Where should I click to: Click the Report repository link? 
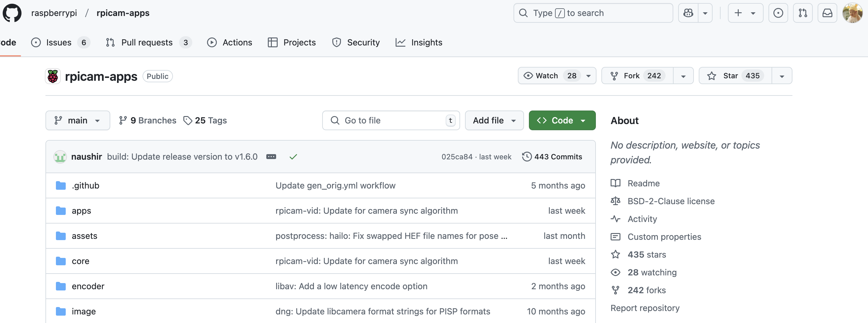tap(645, 308)
